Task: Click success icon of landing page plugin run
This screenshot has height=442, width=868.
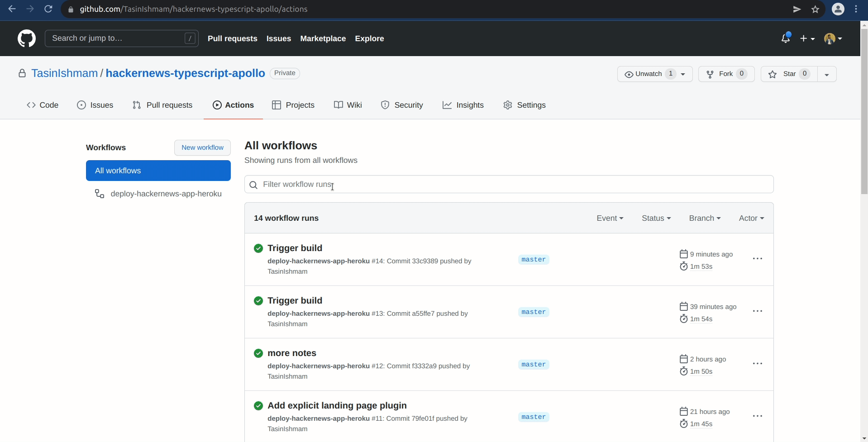Action: 258,406
